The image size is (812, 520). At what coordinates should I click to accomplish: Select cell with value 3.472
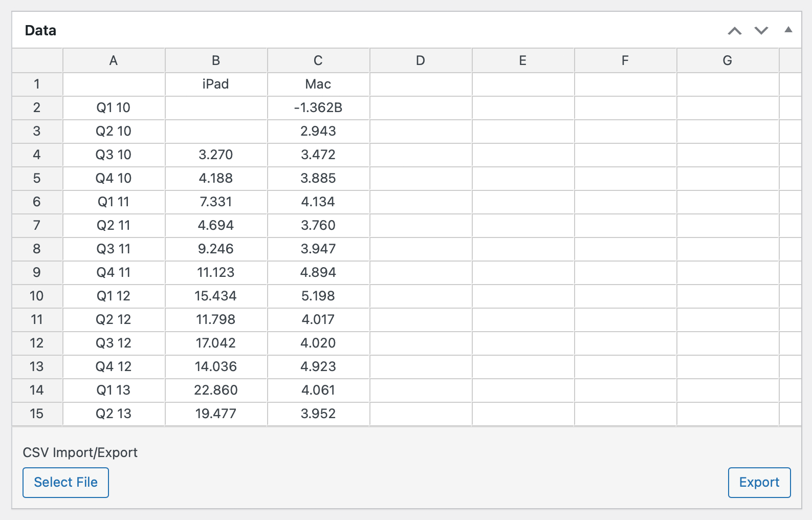click(318, 155)
